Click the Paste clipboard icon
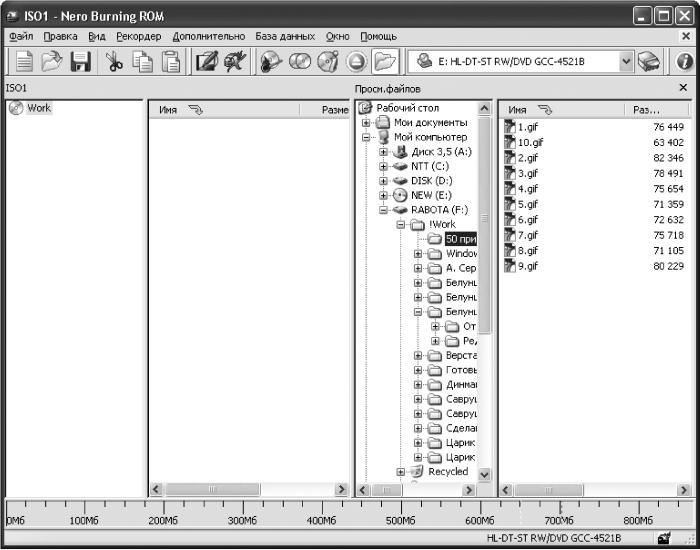This screenshot has width=700, height=550. tap(171, 62)
